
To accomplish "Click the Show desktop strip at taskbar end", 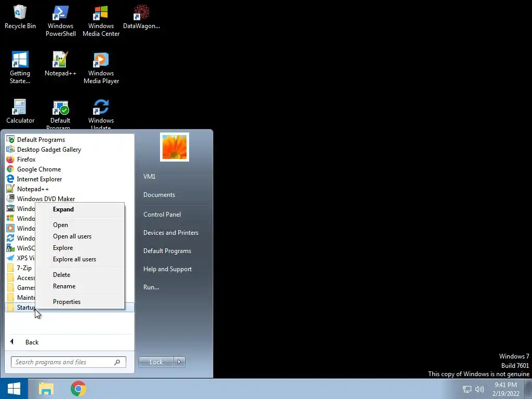I will [x=528, y=389].
